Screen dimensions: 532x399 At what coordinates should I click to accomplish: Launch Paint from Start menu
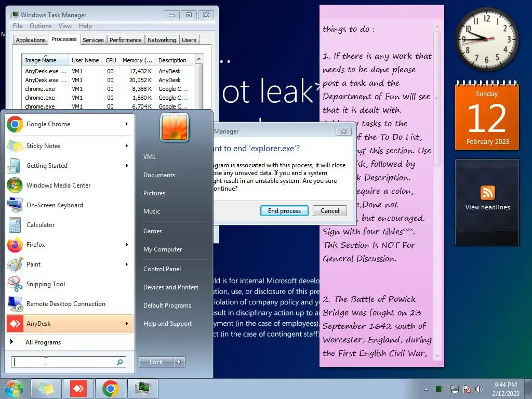(x=70, y=264)
